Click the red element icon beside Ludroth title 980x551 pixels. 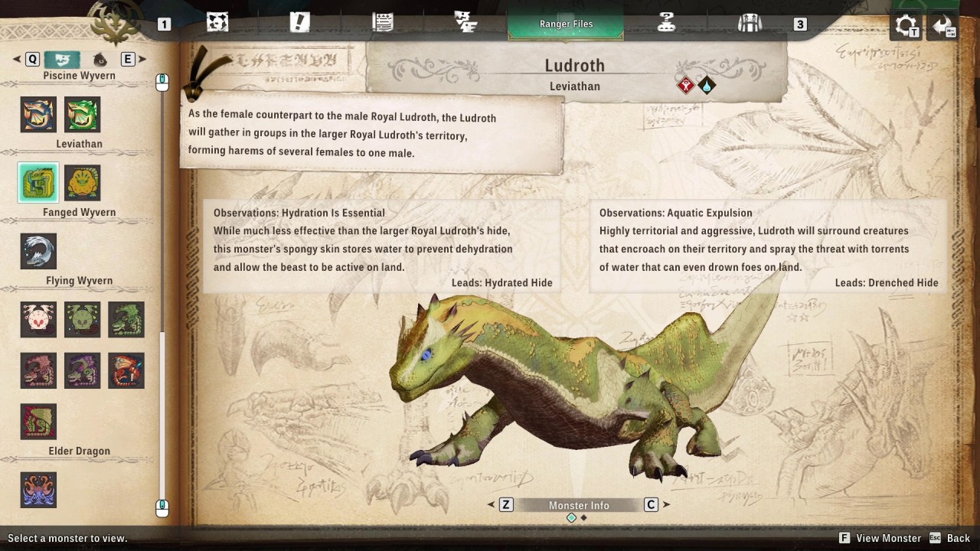[x=686, y=86]
